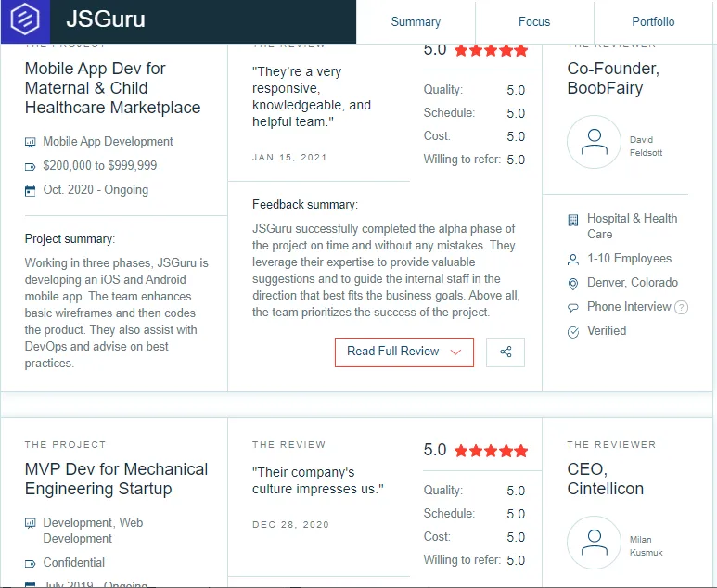Click Milan Kusmuk's avatar icon

tap(594, 543)
